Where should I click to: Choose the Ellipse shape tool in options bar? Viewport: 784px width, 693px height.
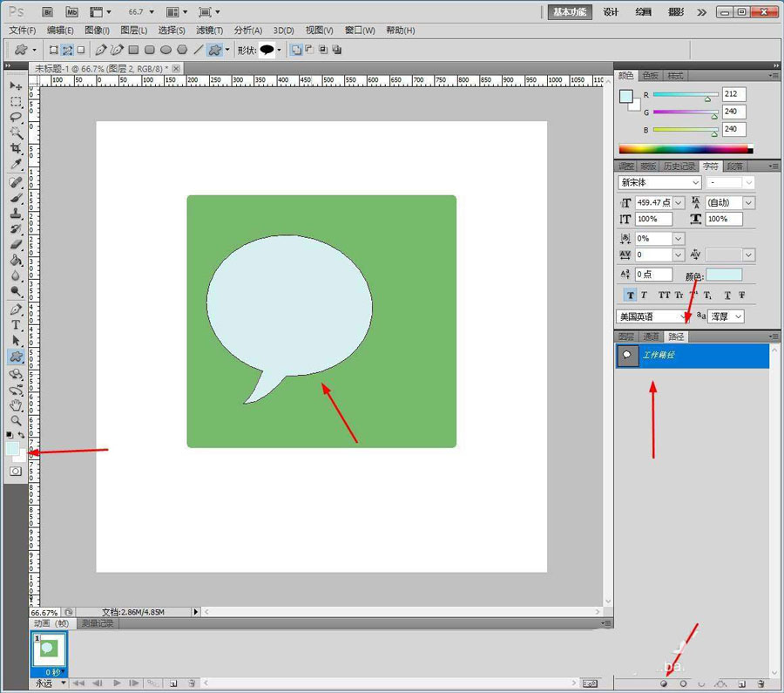[166, 50]
